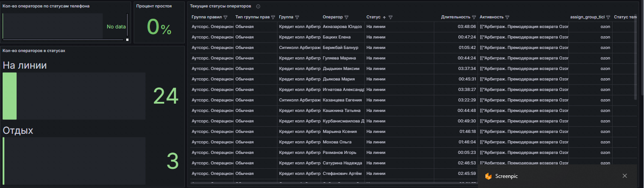Viewport: 644px width, 188px height.
Task: Open the Текущие статусы операторов panel title
Action: click(221, 7)
